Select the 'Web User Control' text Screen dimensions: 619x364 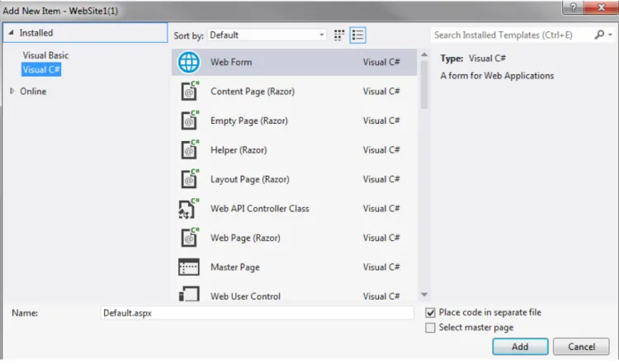(245, 296)
